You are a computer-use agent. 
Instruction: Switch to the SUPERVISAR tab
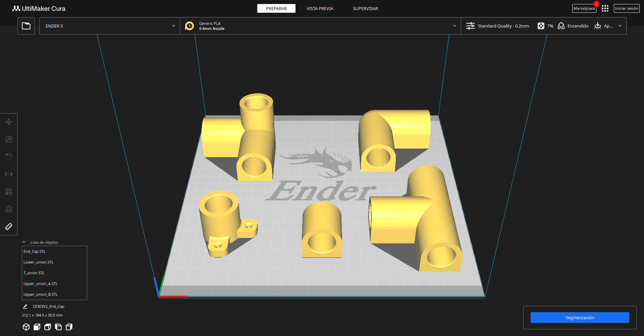[x=365, y=8]
